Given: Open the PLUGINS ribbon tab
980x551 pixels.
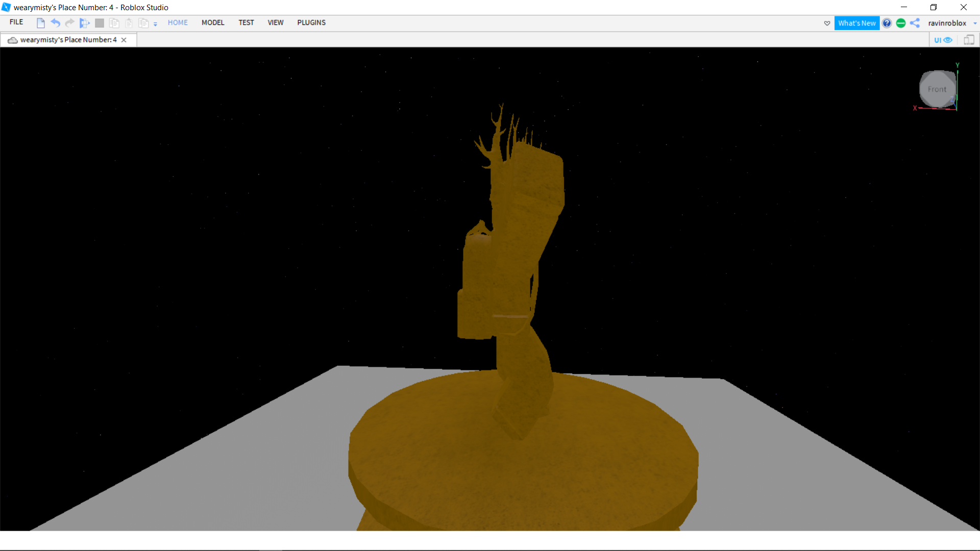Looking at the screenshot, I should coord(311,22).
